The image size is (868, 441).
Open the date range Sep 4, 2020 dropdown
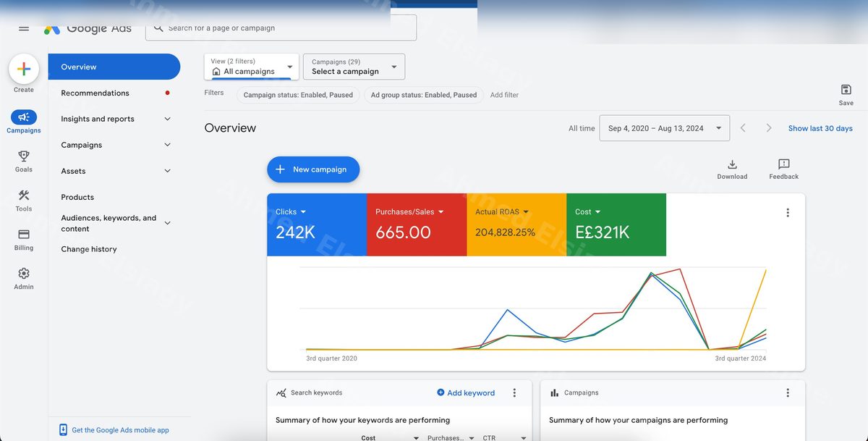pyautogui.click(x=665, y=128)
